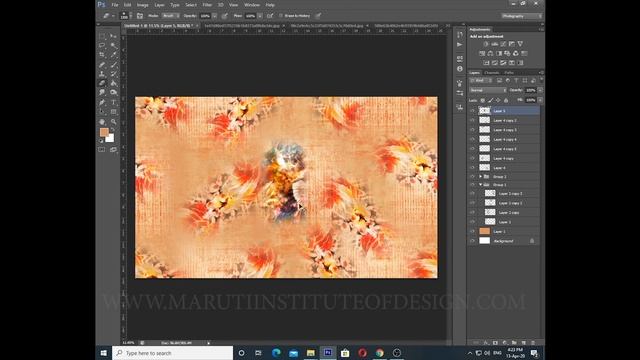640x360 pixels.
Task: Open File Explorer from the taskbar
Action: 311,353
